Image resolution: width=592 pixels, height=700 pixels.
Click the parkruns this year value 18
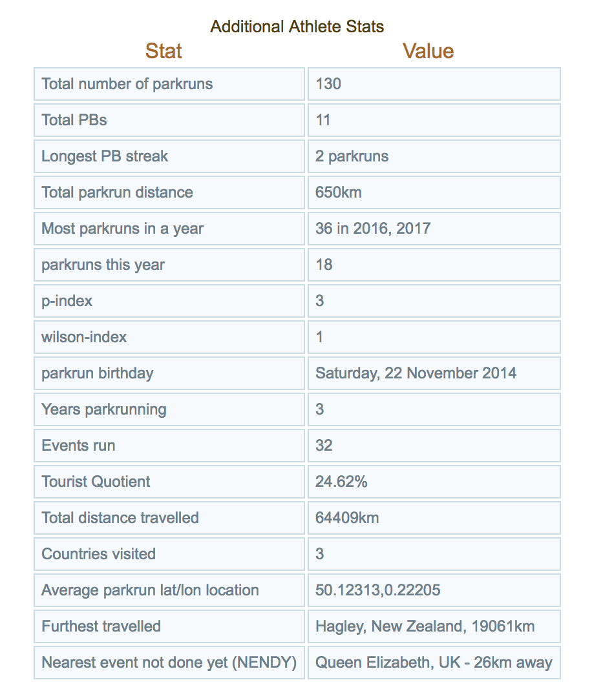pos(324,265)
